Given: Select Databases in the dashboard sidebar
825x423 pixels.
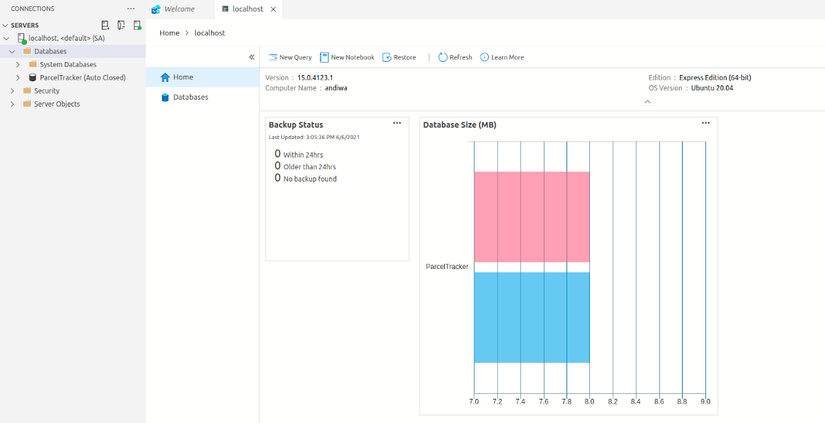Looking at the screenshot, I should point(190,97).
